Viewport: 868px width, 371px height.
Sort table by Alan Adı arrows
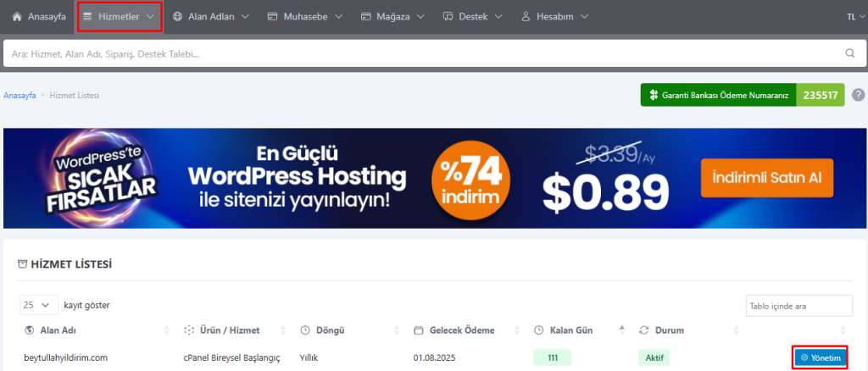coord(167,330)
